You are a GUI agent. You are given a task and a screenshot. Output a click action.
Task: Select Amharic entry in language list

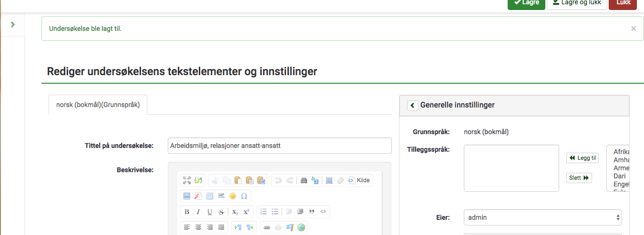pyautogui.click(x=621, y=160)
